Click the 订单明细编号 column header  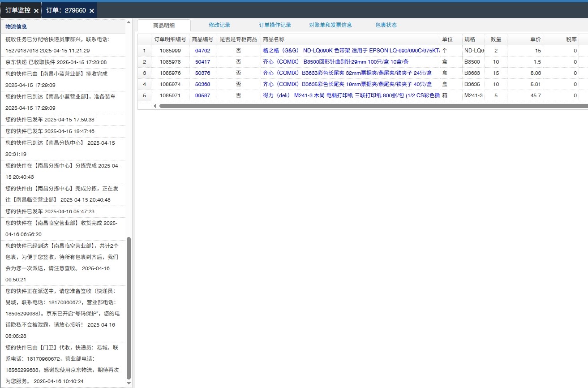[170, 39]
